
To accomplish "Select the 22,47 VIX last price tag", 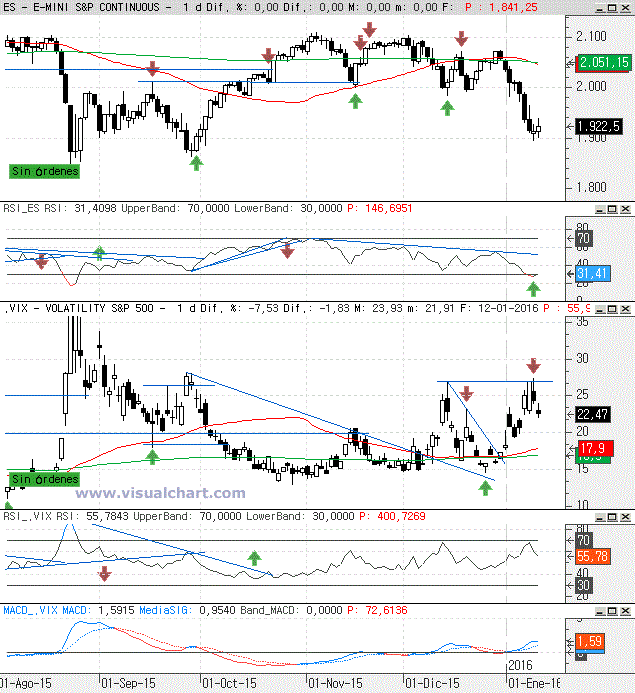I will pyautogui.click(x=593, y=415).
